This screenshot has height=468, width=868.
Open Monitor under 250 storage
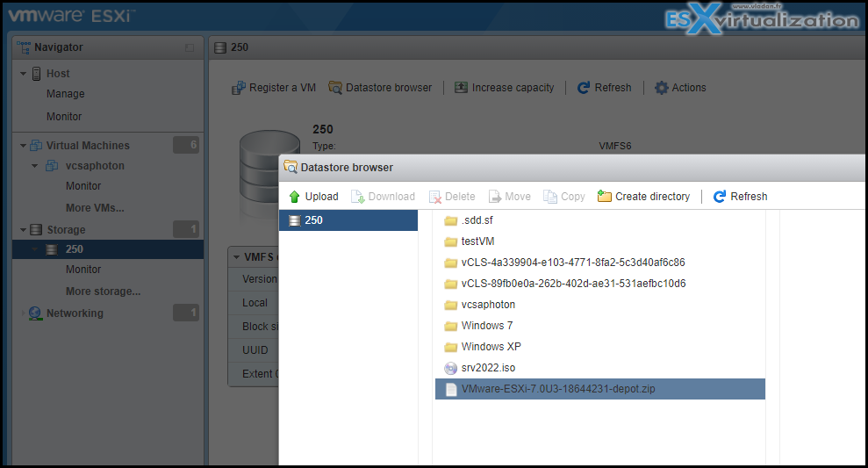83,270
